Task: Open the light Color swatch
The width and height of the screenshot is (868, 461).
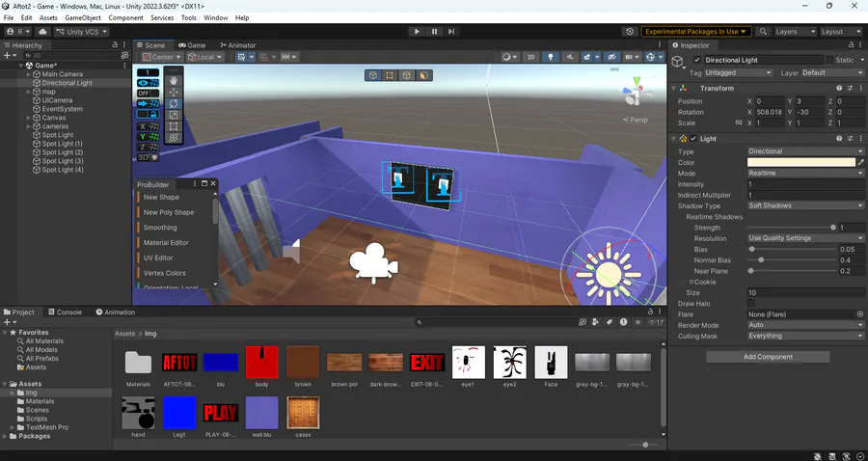Action: click(x=801, y=163)
